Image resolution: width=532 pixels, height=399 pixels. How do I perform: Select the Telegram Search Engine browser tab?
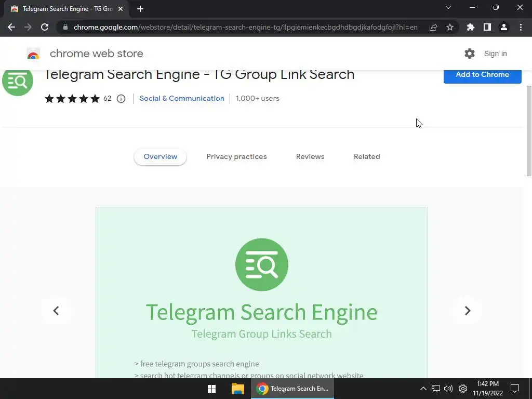67,9
